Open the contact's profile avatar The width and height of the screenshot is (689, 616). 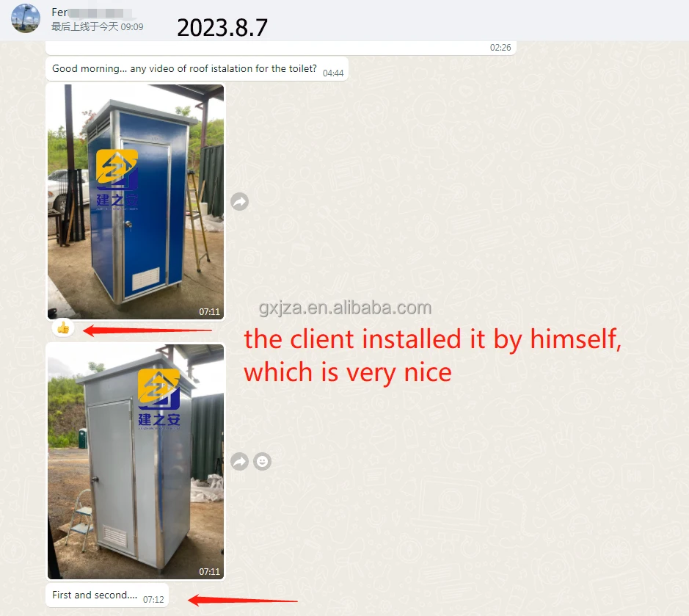click(26, 18)
